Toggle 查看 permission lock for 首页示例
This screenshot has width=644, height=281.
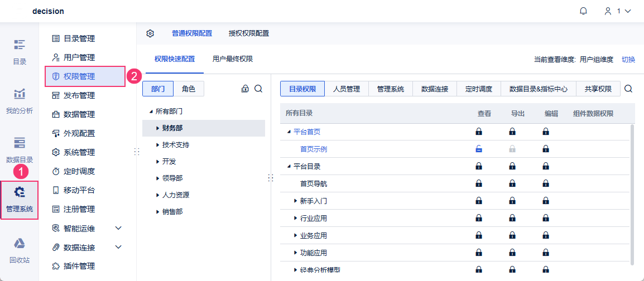479,149
